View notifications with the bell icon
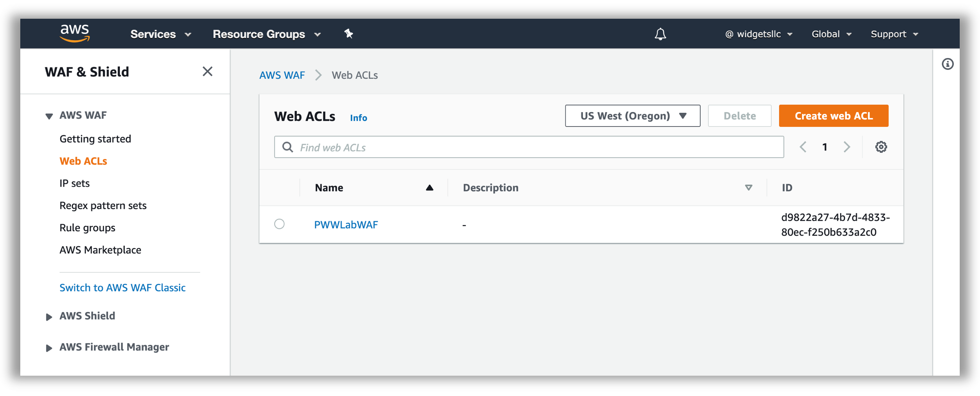980x396 pixels. pyautogui.click(x=660, y=34)
